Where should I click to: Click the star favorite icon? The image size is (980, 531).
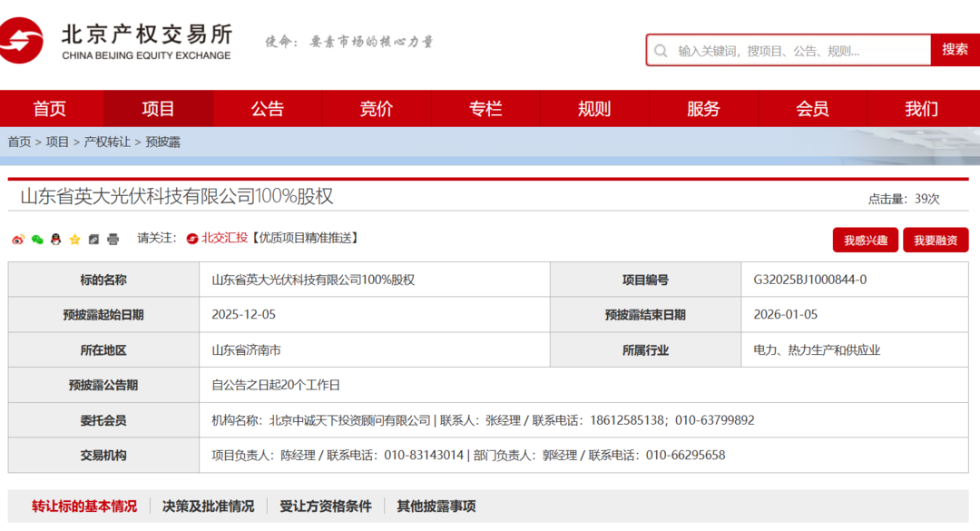click(x=74, y=239)
